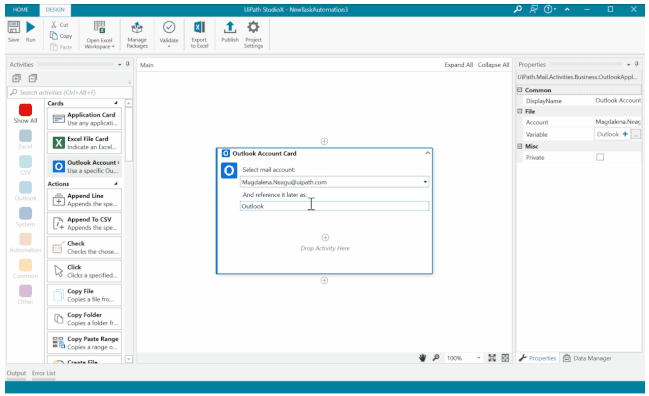Filter activities by CSV category
The height and width of the screenshot is (396, 649).
(25, 166)
